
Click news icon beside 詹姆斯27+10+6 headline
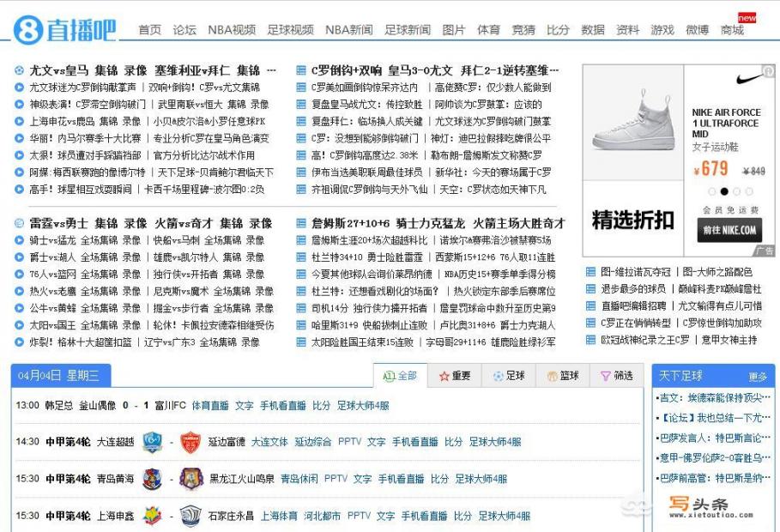pos(301,223)
